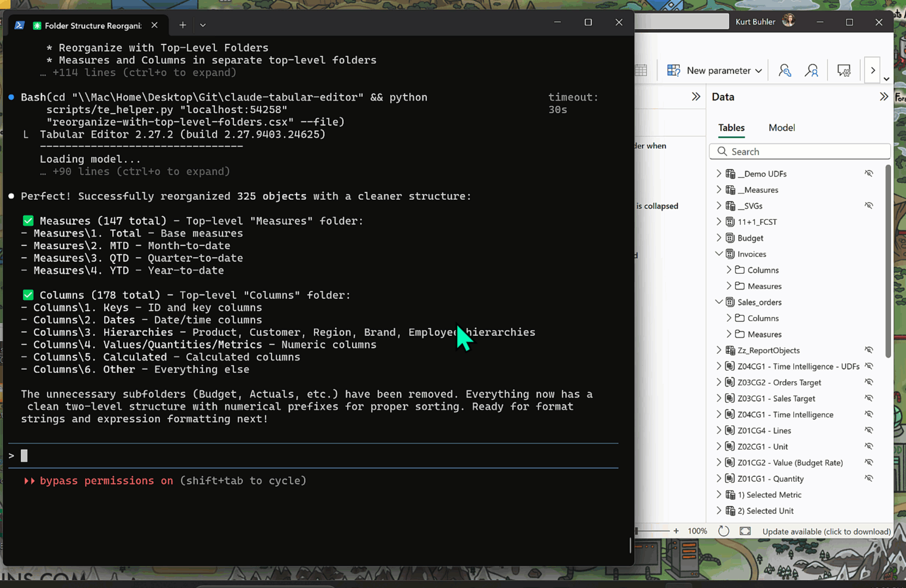Click the New parameter icon

tap(673, 70)
